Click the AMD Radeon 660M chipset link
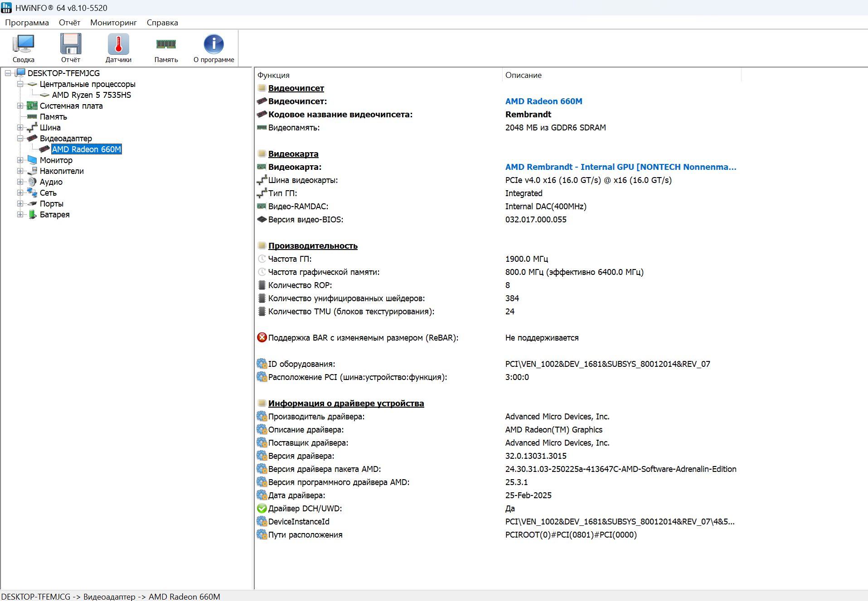 [544, 101]
